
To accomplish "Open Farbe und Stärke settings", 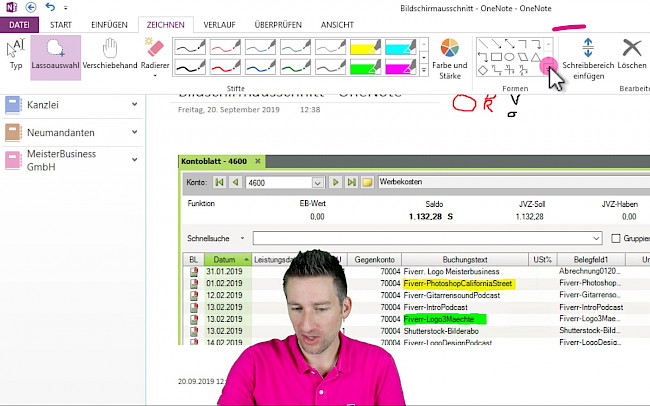I will click(449, 56).
